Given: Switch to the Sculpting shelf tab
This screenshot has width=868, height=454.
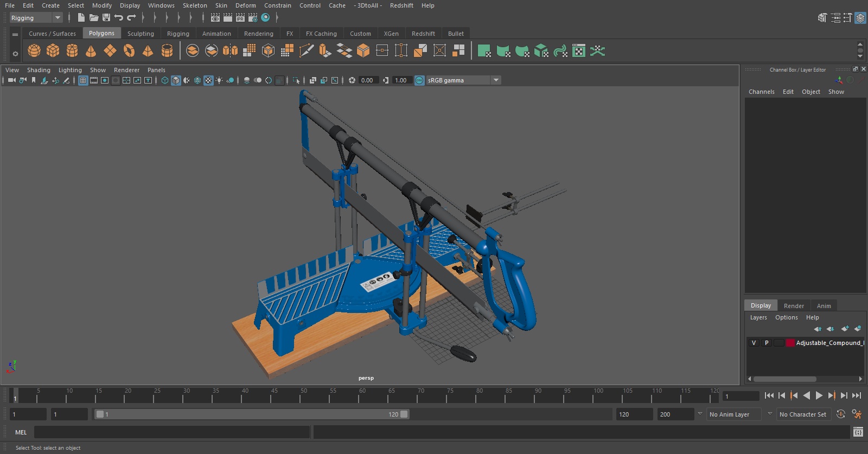Looking at the screenshot, I should click(141, 34).
